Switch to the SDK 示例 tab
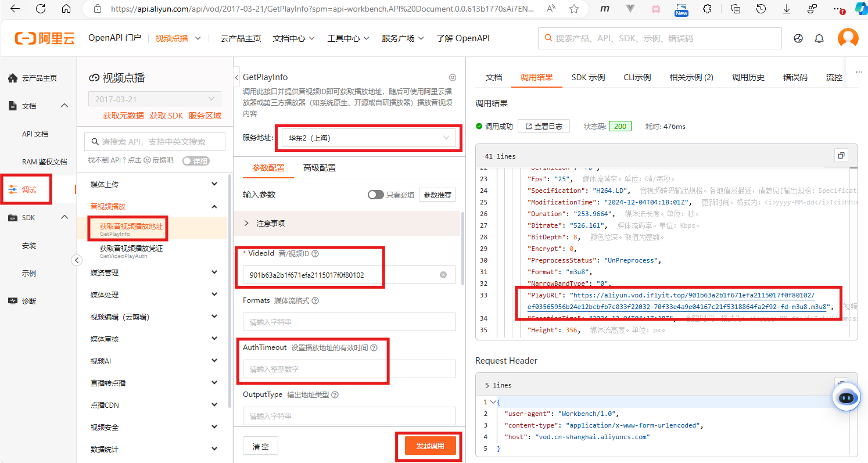This screenshot has width=868, height=463. point(588,77)
